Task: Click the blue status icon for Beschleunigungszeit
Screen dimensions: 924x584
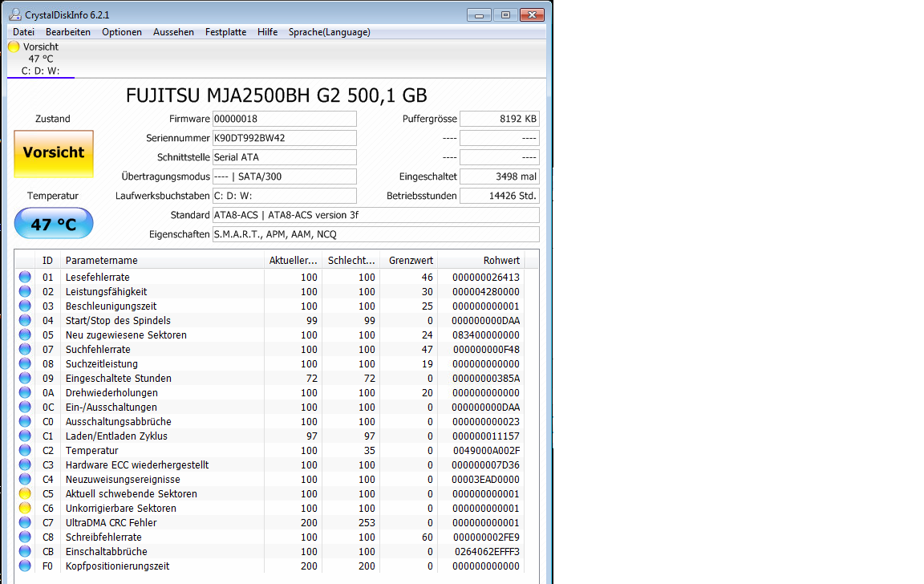Action: click(25, 306)
